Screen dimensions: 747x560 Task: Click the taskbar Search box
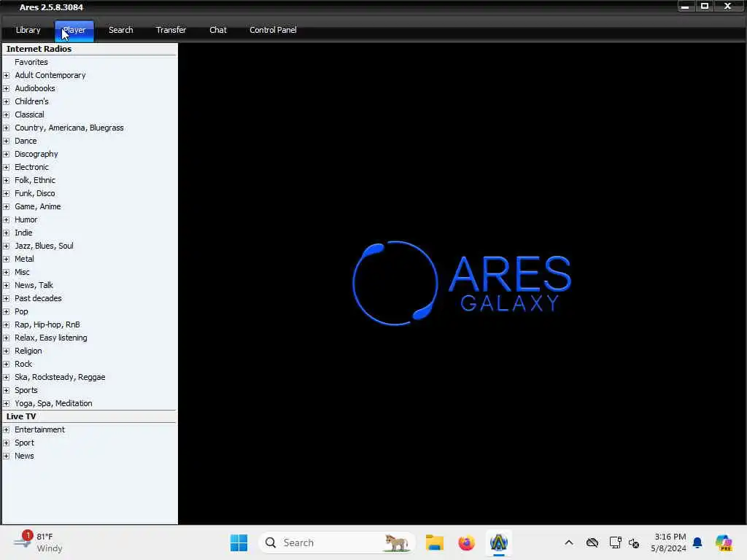coord(336,542)
